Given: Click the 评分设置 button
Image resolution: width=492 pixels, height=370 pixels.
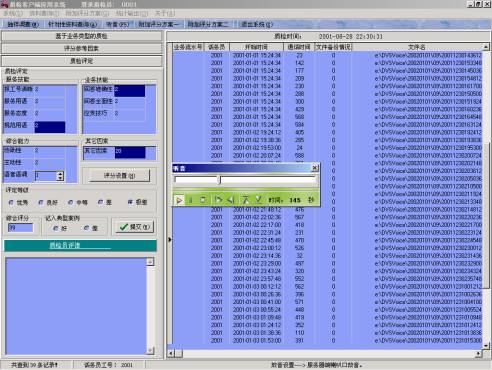Looking at the screenshot, I should coord(119,175).
